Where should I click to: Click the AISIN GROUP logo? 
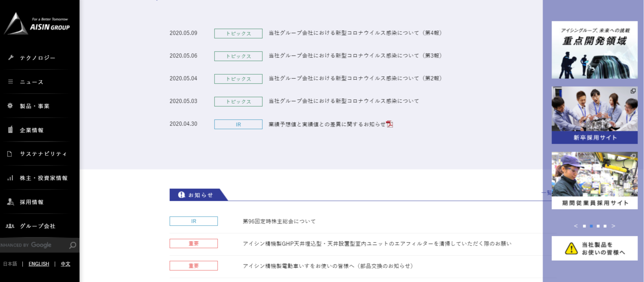37,24
